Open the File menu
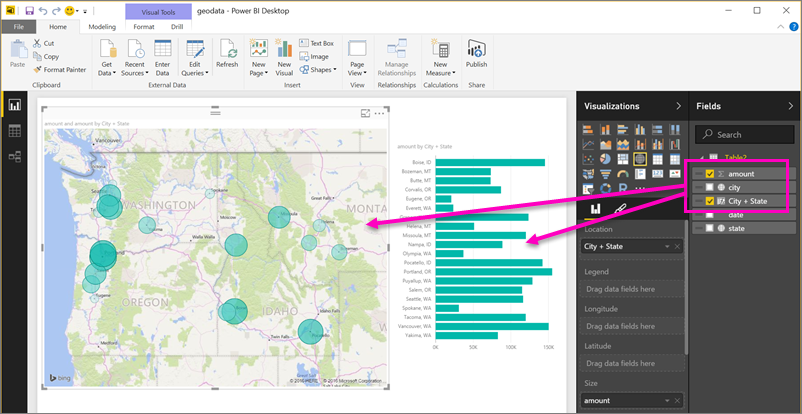Screen dimensions: 802x414 [x=18, y=26]
